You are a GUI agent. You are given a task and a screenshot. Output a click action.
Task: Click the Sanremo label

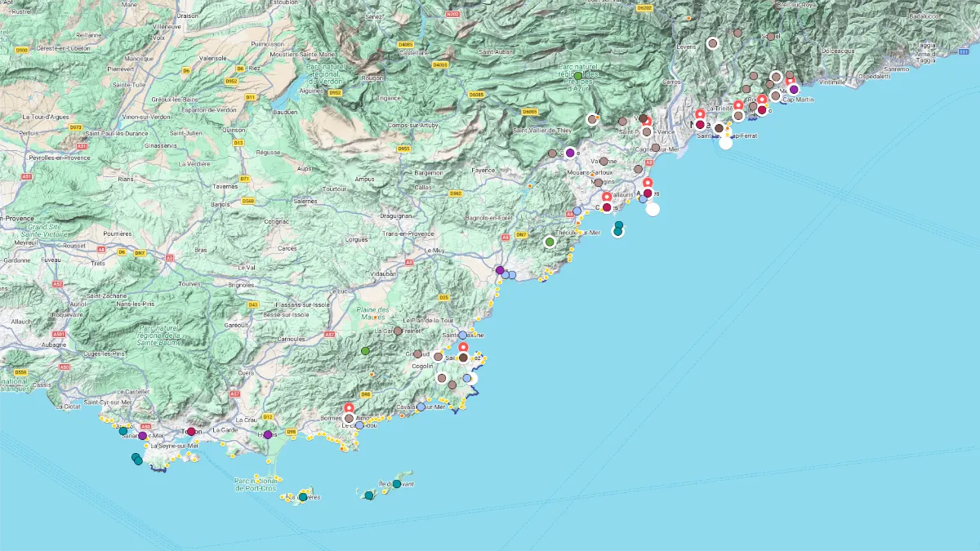coord(896,69)
